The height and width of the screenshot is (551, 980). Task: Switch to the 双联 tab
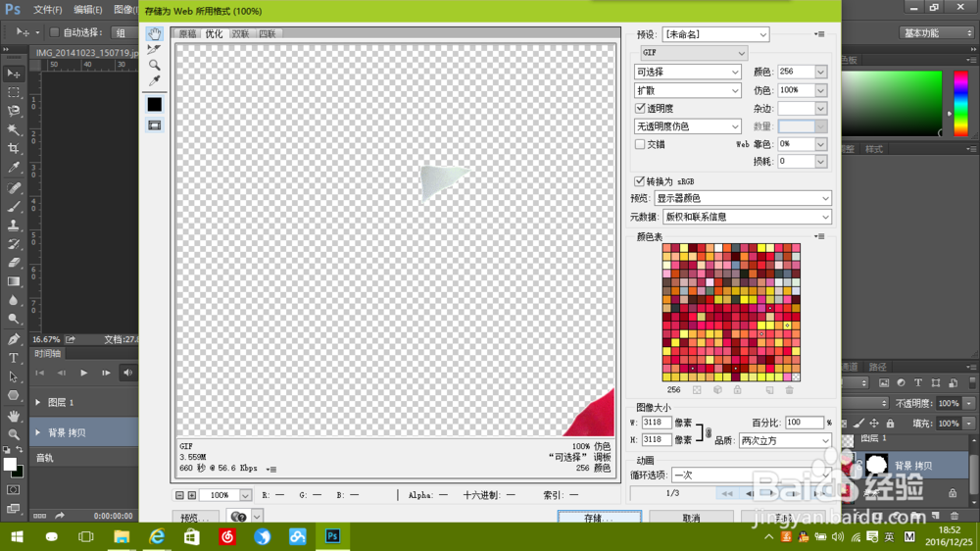[241, 33]
